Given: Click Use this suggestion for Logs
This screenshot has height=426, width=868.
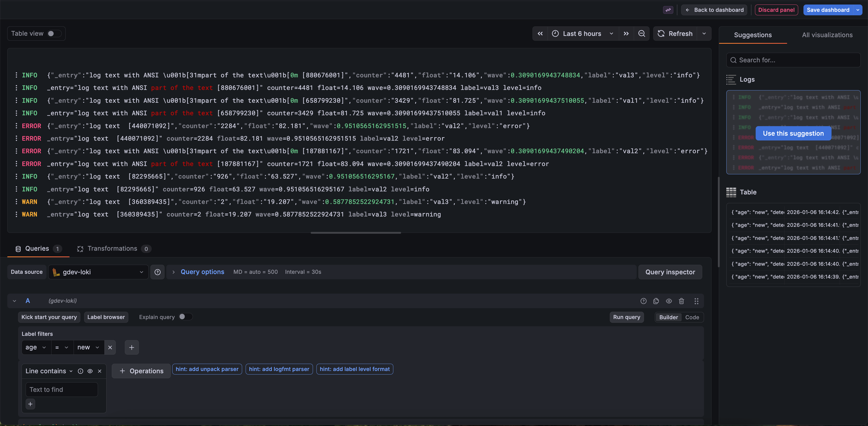Looking at the screenshot, I should (x=793, y=133).
